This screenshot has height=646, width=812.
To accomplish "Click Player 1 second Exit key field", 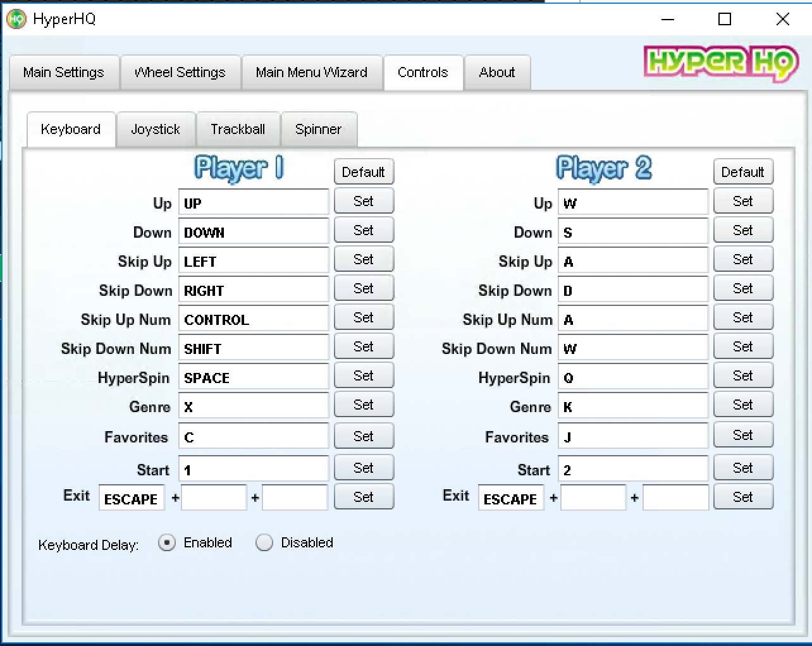I will point(214,498).
